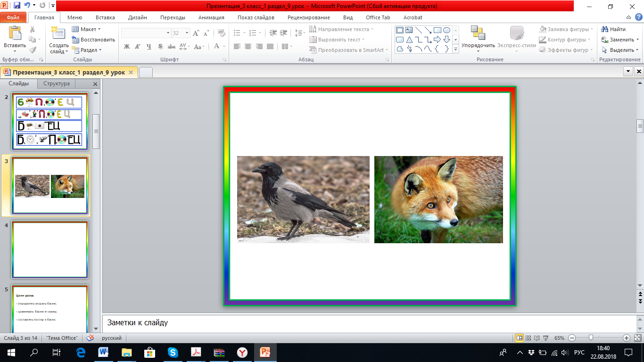Select slide 2 thumbnail with rebus puzzles
The width and height of the screenshot is (644, 362).
50,121
